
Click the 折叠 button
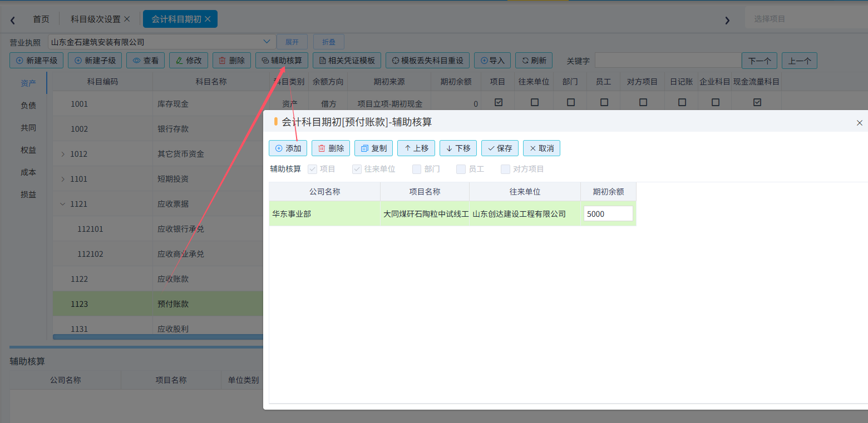tap(329, 42)
